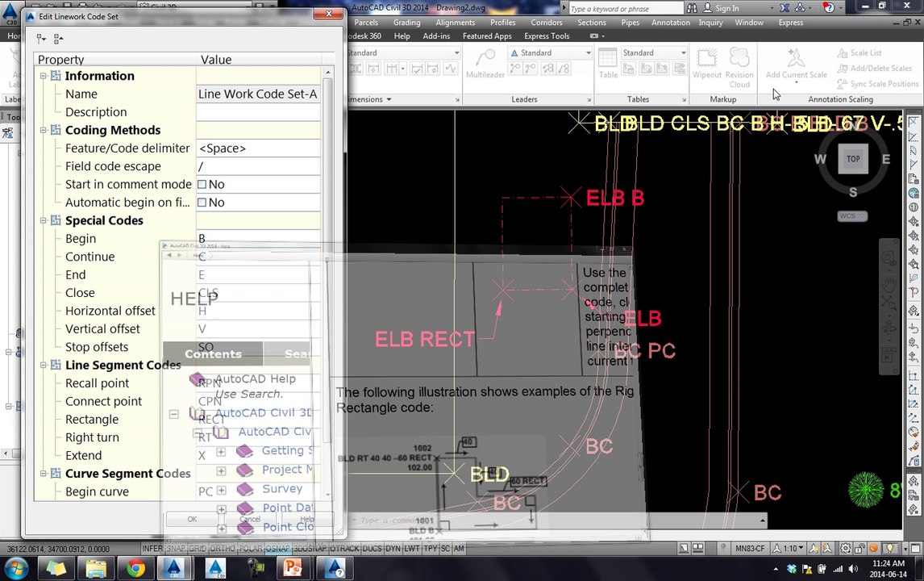Viewport: 924px width, 581px height.
Task: Collapse the Coding Methods group
Action: (43, 130)
